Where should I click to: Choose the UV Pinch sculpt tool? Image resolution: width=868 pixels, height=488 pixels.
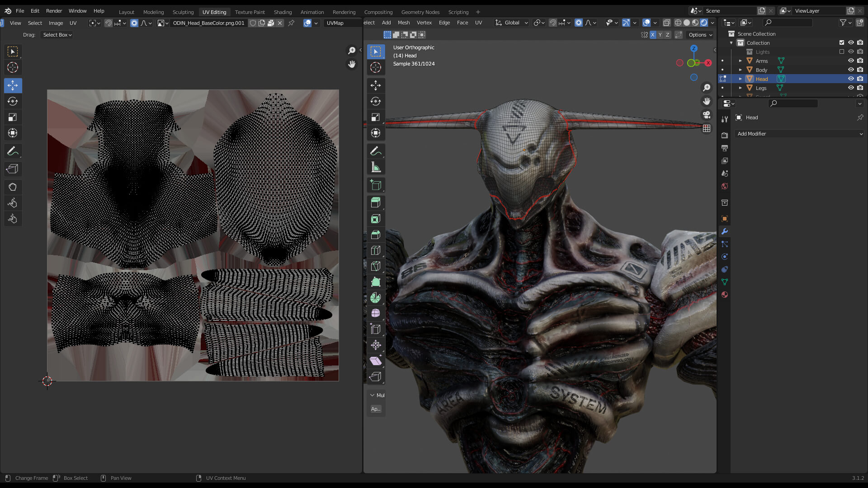[13, 219]
